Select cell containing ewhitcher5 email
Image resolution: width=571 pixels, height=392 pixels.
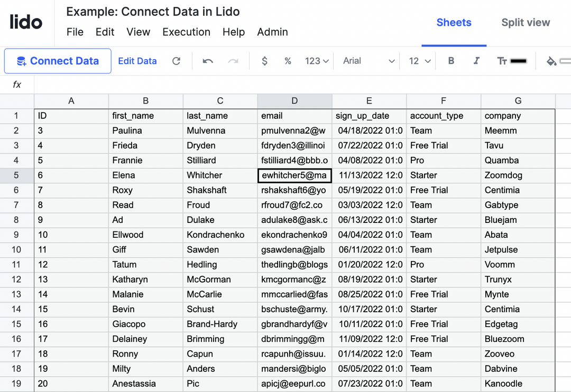pyautogui.click(x=294, y=175)
